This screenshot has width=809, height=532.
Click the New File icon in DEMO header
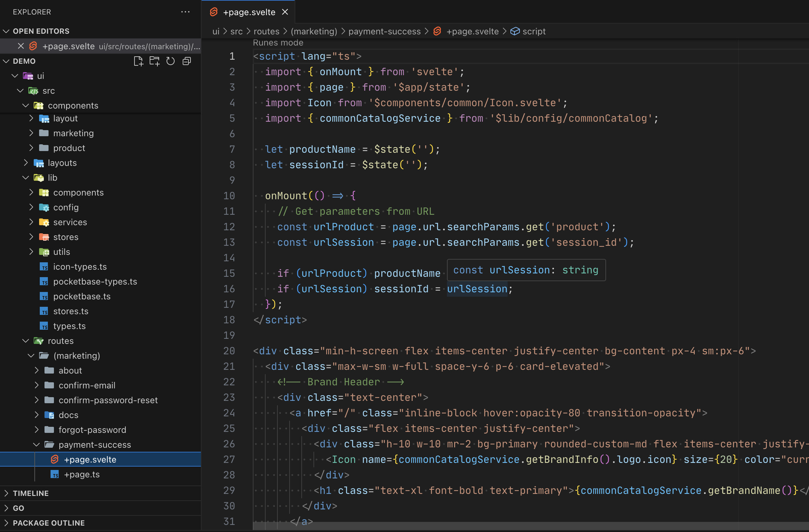coord(138,61)
